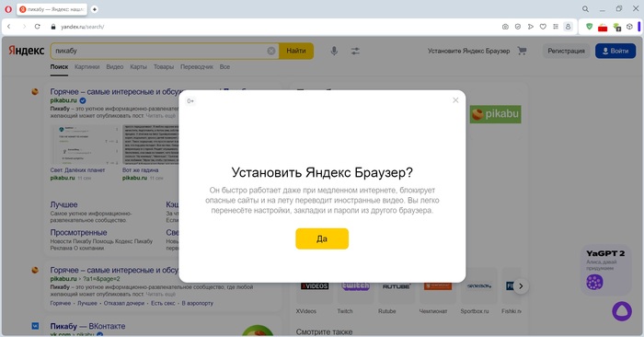Screen dimensions: 644x337
Task: Open the ad blocker shield-check icon
Action: (x=518, y=27)
